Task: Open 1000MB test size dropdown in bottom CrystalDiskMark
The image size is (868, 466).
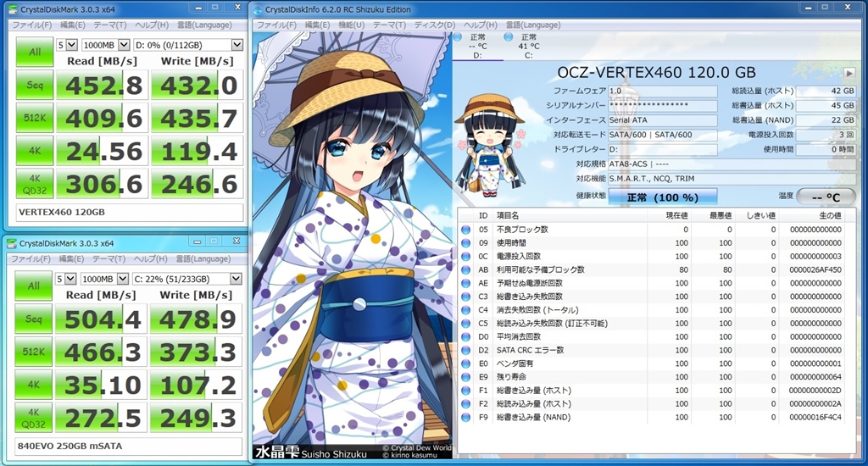Action: click(104, 279)
